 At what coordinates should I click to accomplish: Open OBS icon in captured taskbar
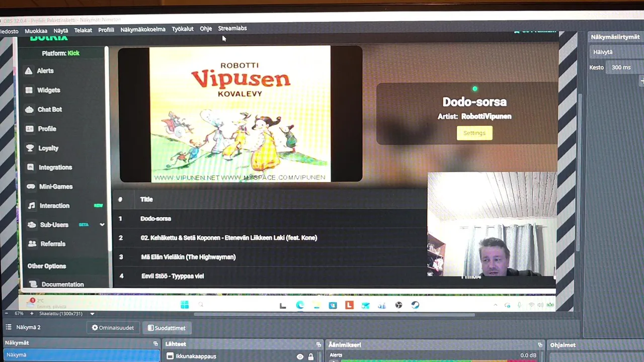398,305
